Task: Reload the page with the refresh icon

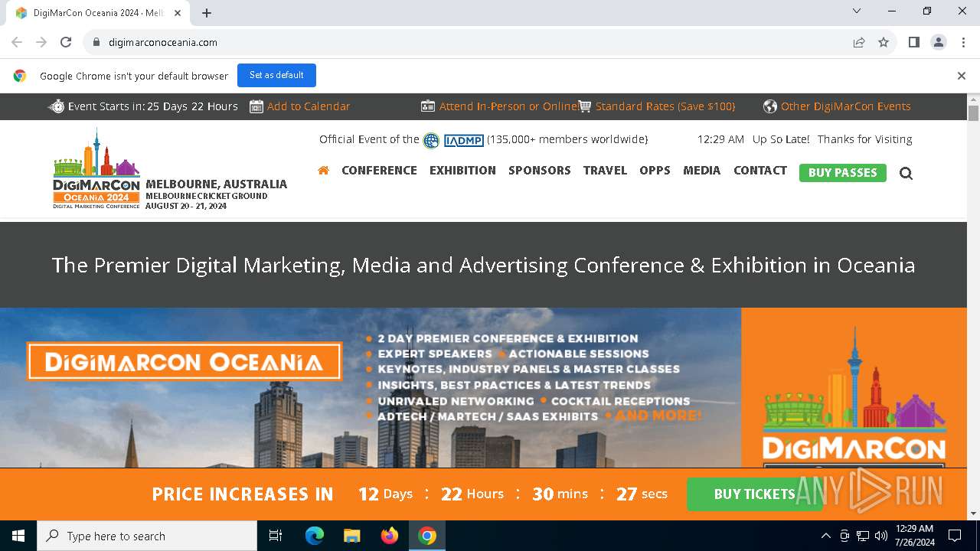Action: tap(66, 42)
